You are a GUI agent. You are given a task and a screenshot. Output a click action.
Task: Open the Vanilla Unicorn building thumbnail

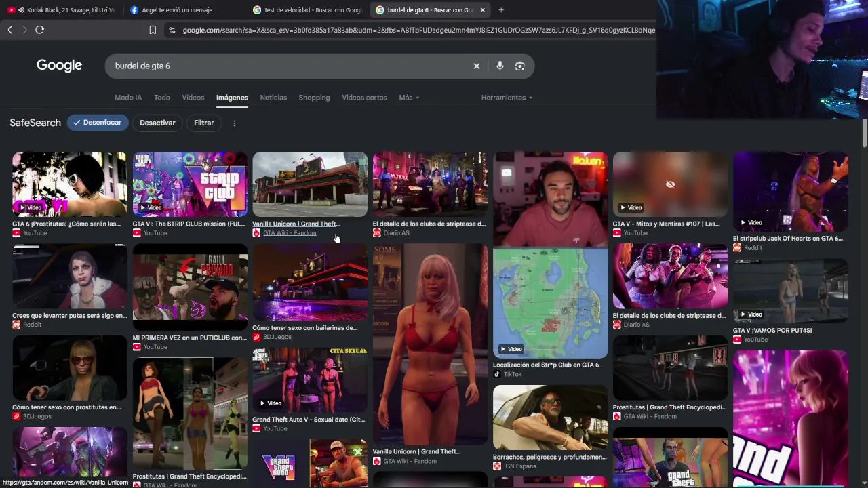point(310,184)
